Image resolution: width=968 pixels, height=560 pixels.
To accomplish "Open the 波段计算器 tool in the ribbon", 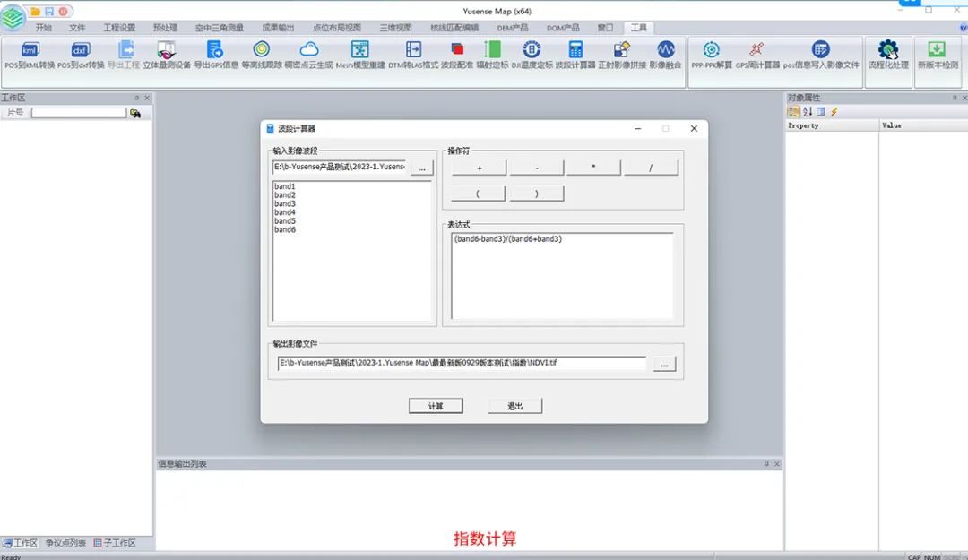I will [575, 51].
